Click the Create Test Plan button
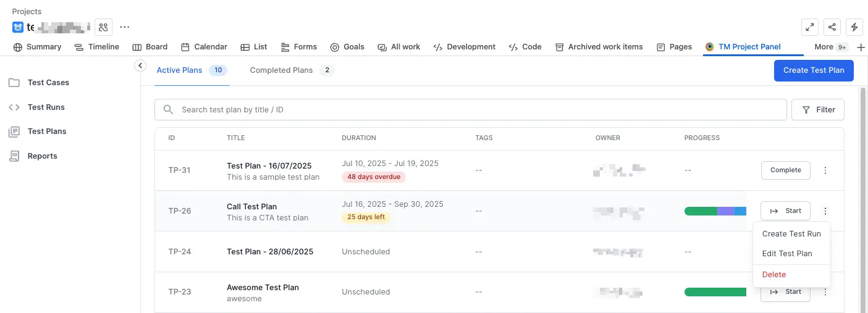 pos(813,70)
